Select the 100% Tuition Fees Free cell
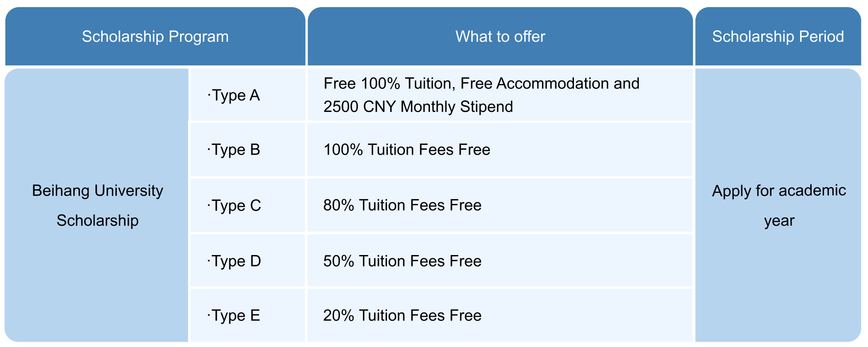 click(406, 150)
